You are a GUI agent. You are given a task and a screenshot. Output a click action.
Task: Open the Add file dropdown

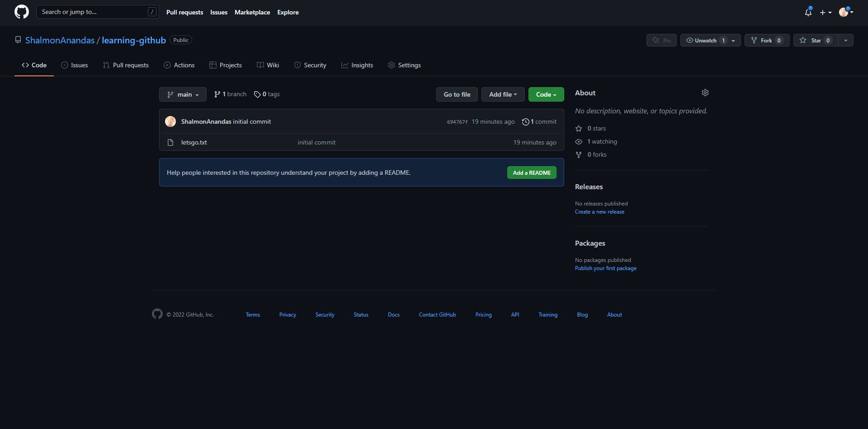click(x=503, y=94)
